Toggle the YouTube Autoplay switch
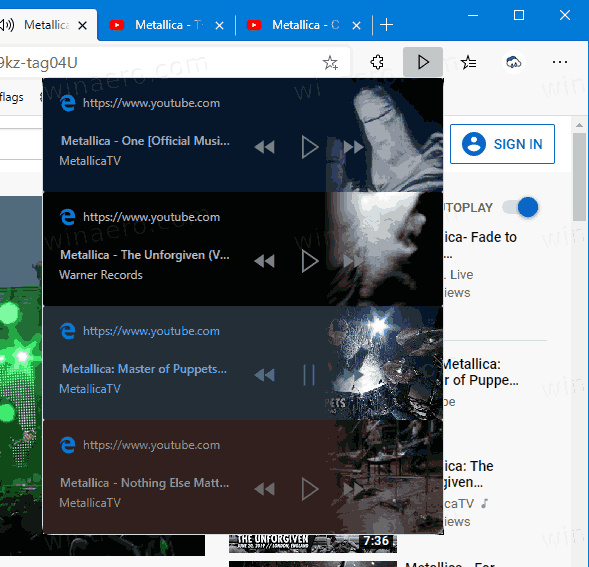589x567 pixels. [521, 207]
